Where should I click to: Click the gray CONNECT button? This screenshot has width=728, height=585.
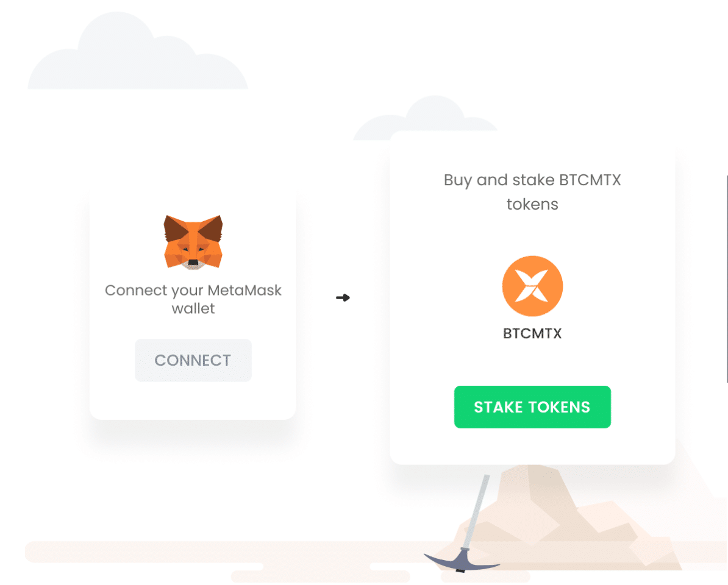(193, 360)
